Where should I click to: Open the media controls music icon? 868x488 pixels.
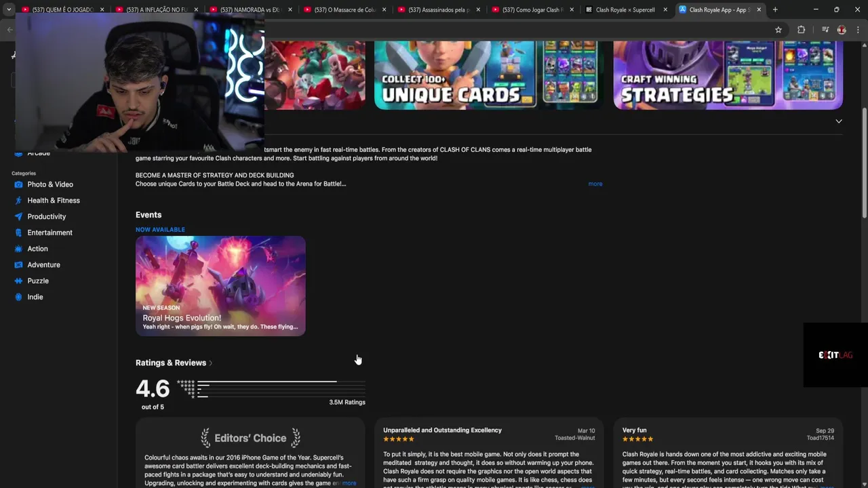[825, 30]
